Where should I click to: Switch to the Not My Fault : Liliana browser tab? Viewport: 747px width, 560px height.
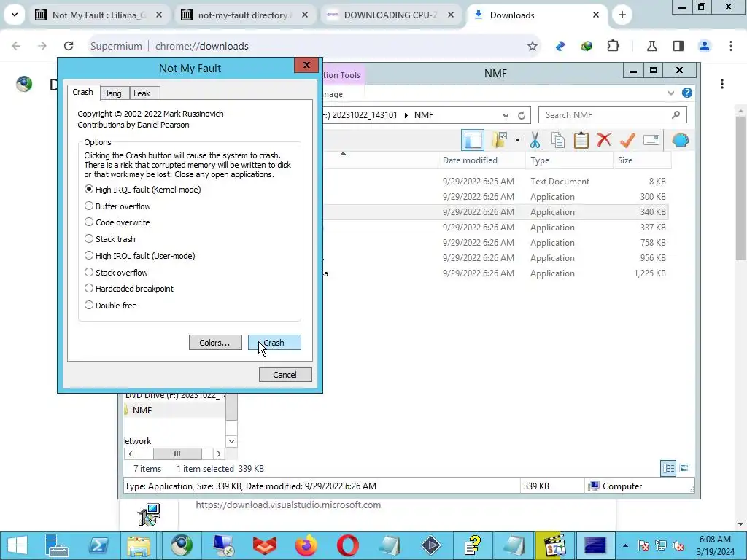pos(101,15)
